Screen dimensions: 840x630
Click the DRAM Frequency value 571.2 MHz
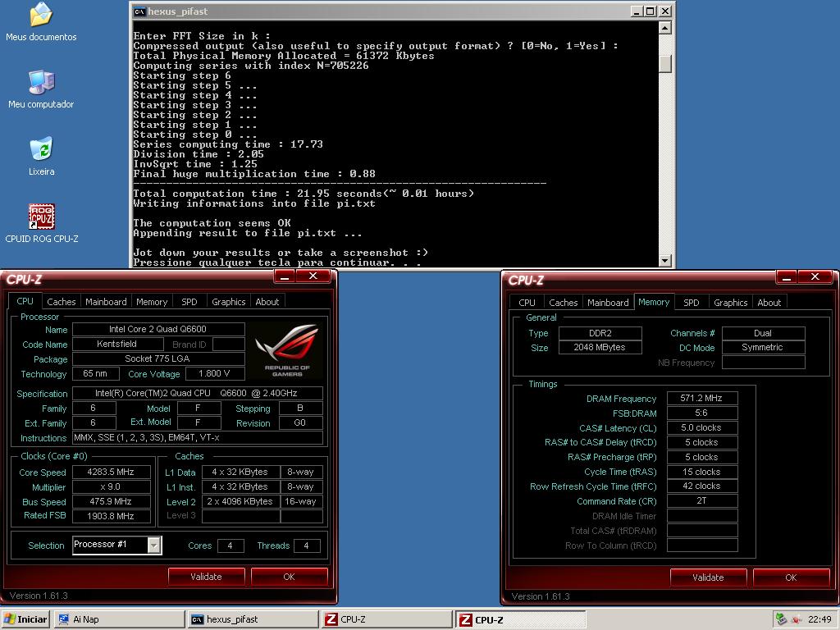(702, 398)
